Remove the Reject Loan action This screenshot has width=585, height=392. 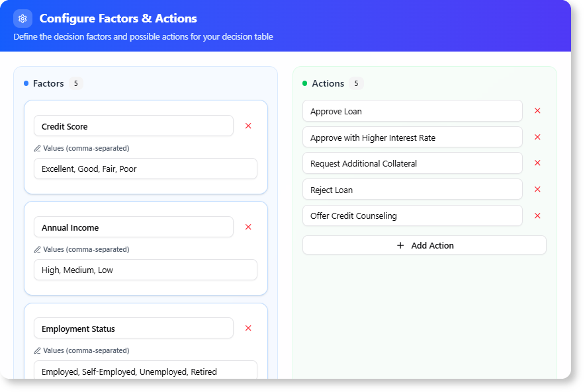537,189
